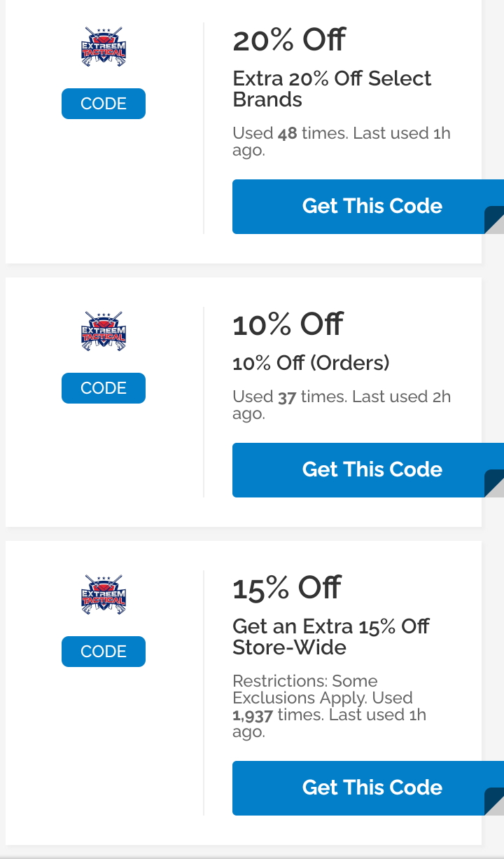This screenshot has width=504, height=859.
Task: Open the Get an Extra 15% Off Store-Wide title
Action: pyautogui.click(x=331, y=636)
